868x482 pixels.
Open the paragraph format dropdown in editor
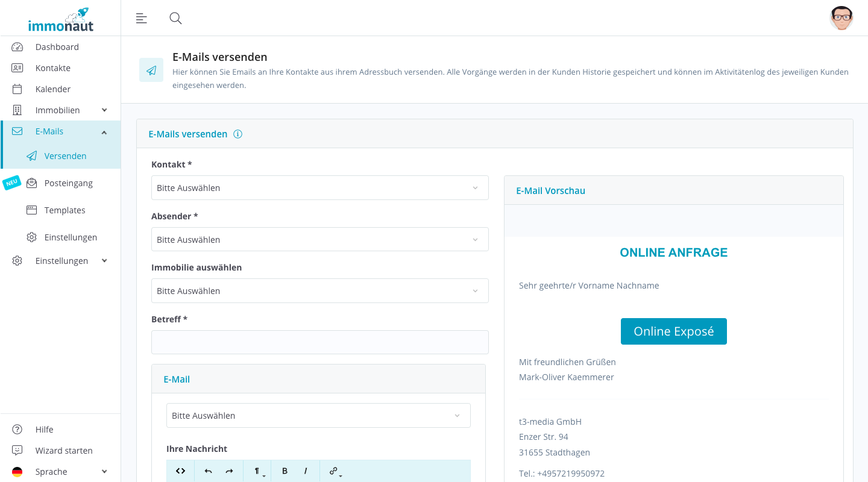coord(258,471)
